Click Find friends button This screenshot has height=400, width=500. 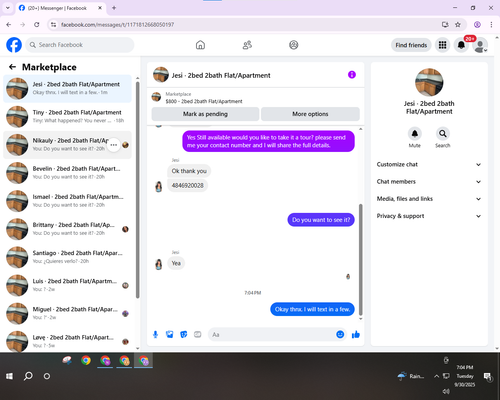pos(411,45)
